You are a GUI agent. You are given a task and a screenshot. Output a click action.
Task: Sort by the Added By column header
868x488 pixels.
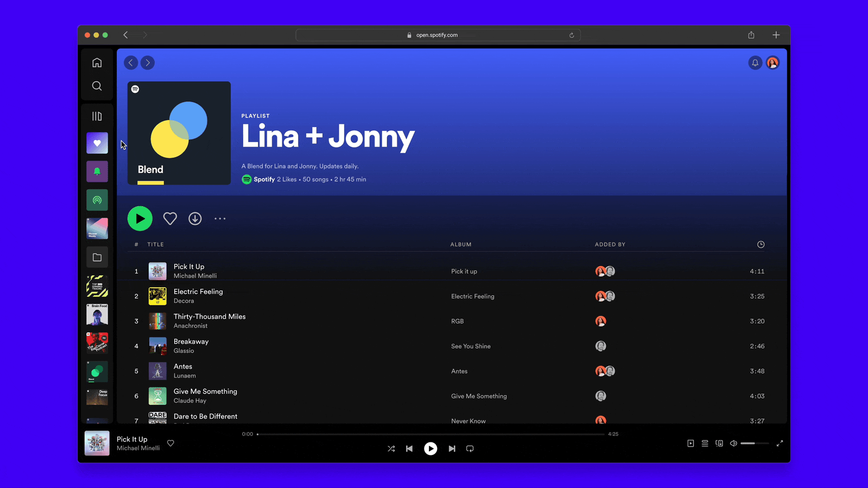pyautogui.click(x=610, y=244)
